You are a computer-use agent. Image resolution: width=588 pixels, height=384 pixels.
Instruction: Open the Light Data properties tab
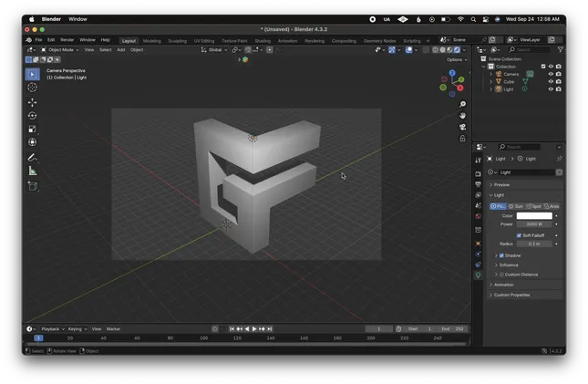[x=478, y=275]
